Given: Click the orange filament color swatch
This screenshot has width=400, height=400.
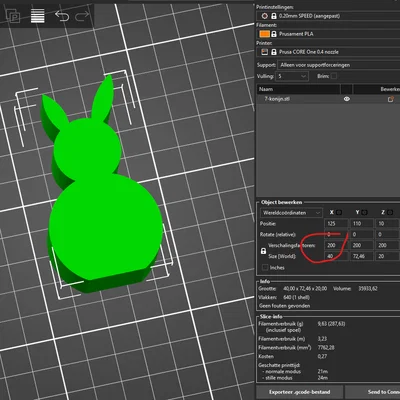Looking at the screenshot, I should point(264,34).
